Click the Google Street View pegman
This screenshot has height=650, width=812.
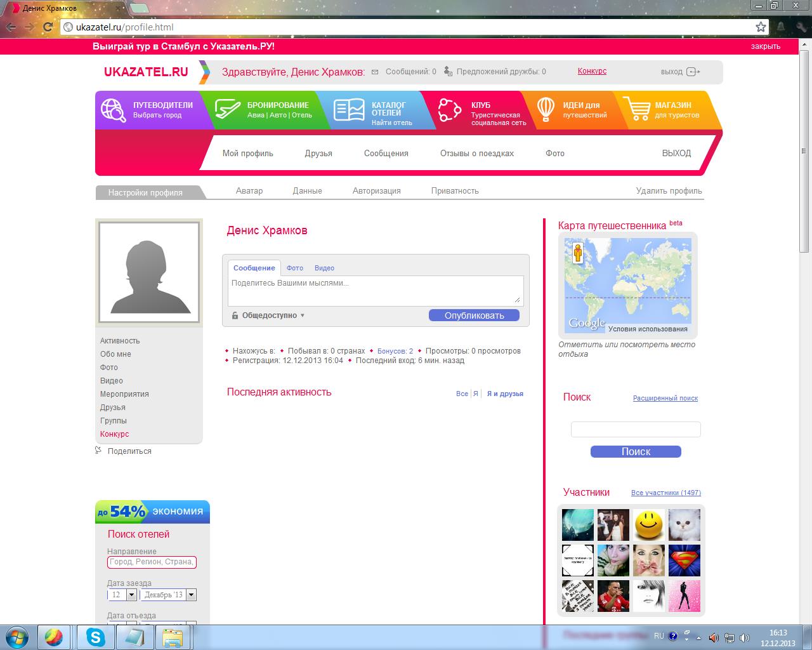tap(577, 253)
